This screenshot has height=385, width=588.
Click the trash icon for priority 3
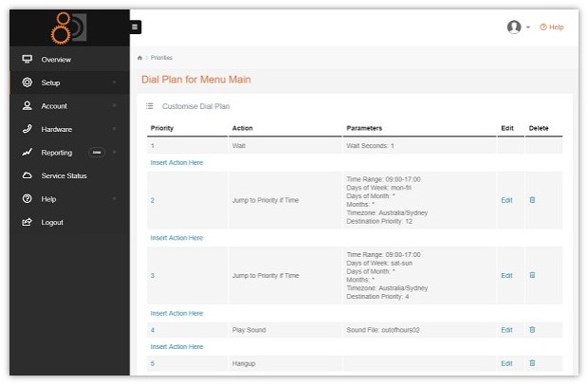coord(532,275)
